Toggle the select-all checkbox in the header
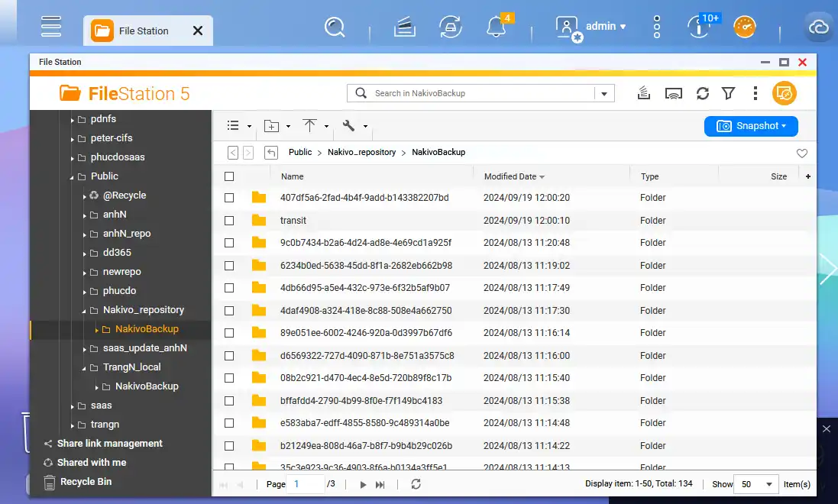Viewport: 838px width, 504px height. point(229,176)
